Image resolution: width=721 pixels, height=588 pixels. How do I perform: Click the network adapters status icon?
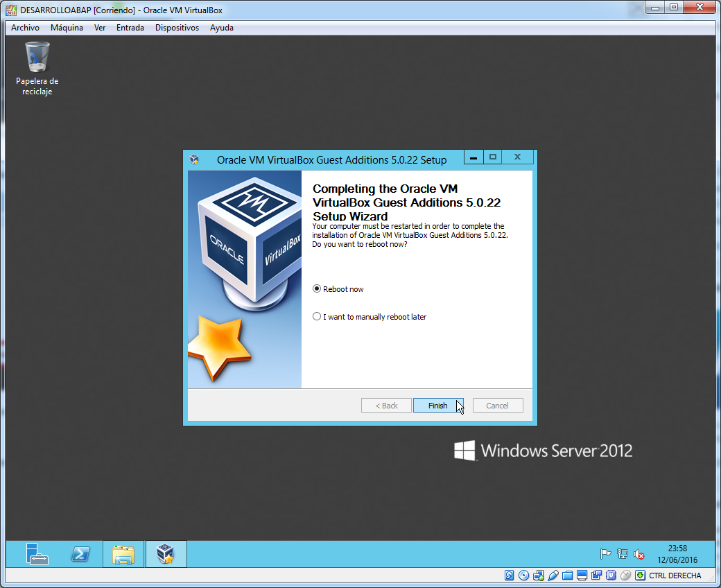click(539, 575)
